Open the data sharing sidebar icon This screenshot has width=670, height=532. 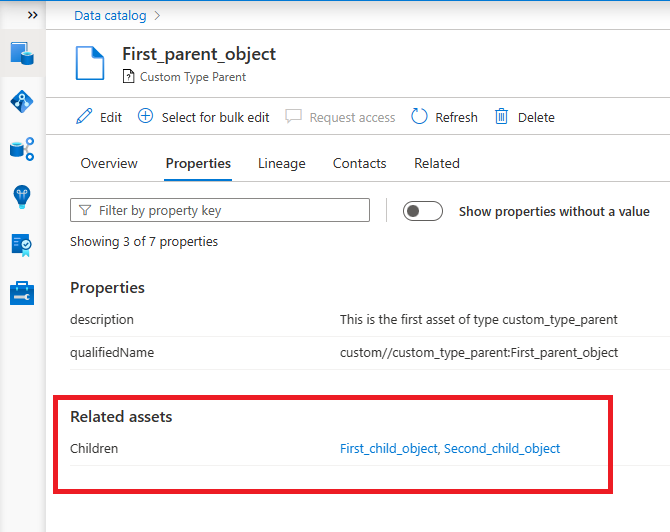22,149
